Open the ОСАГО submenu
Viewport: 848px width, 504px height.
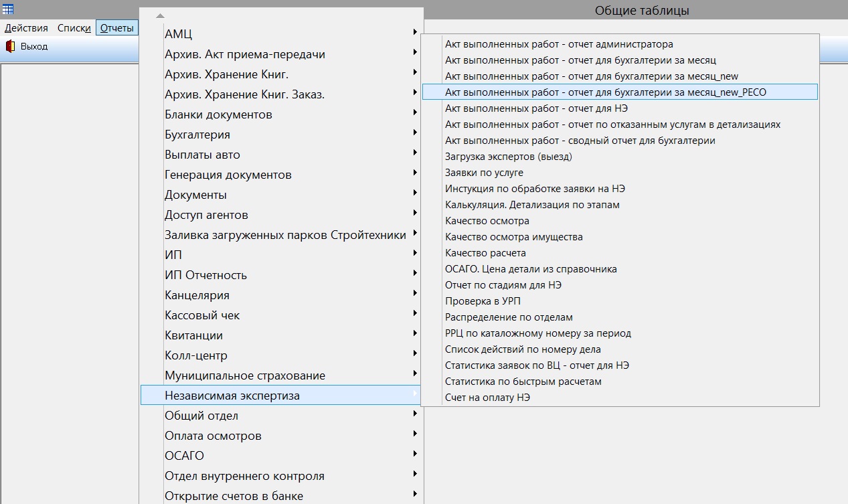point(282,456)
